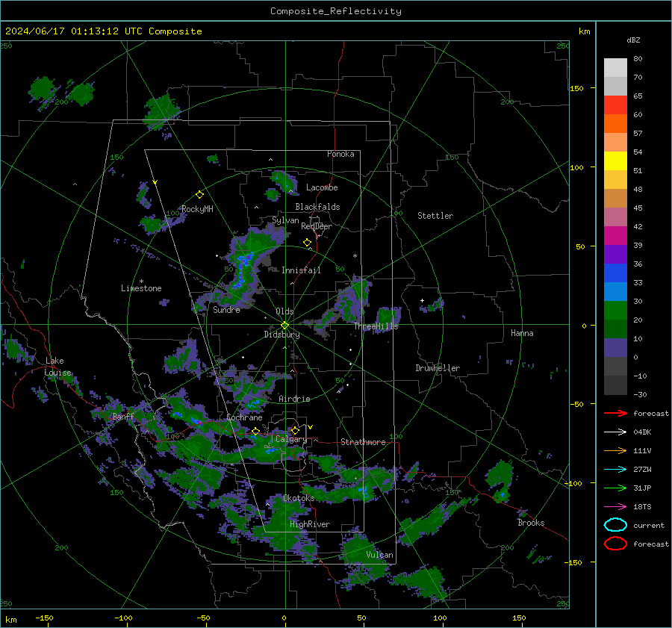672x628 pixels.
Task: Click the -30 dBZ legend value
Action: [x=640, y=394]
